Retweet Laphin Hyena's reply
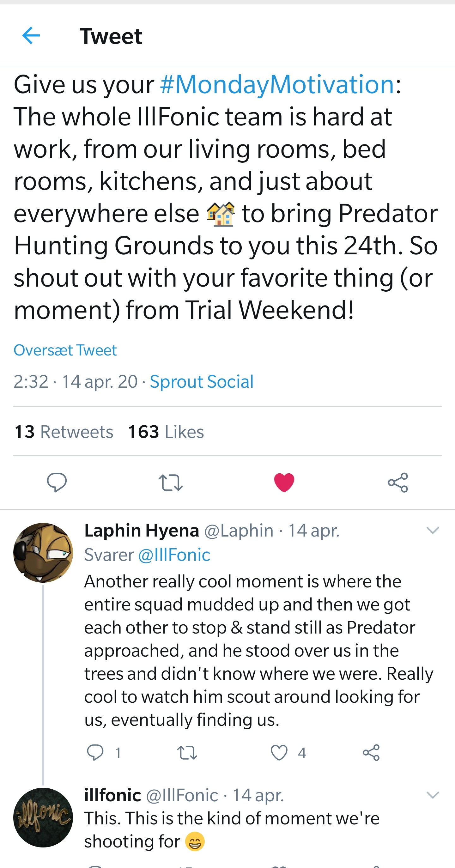 point(187,752)
